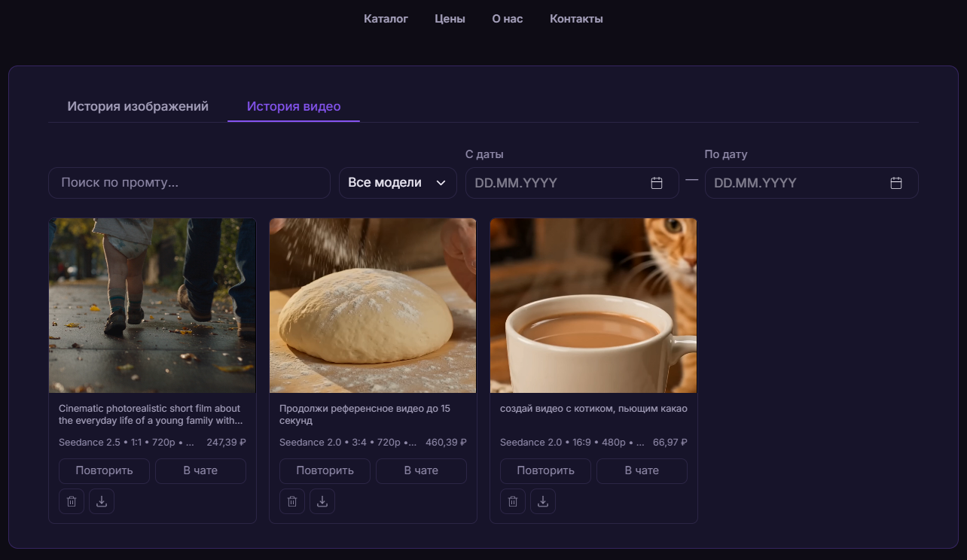This screenshot has height=560, width=967.
Task: Focus the Поиск по промту search field
Action: [x=189, y=183]
